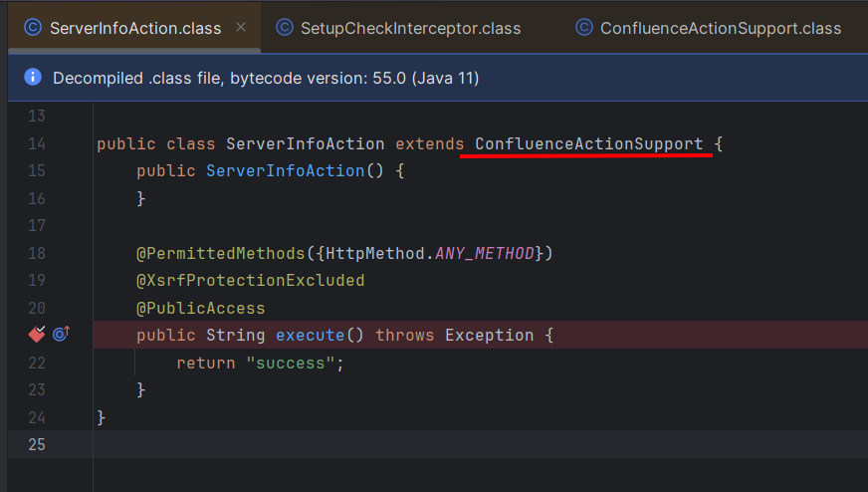The image size is (868, 492).
Task: Click the decompiled class file banner text
Action: 266,78
